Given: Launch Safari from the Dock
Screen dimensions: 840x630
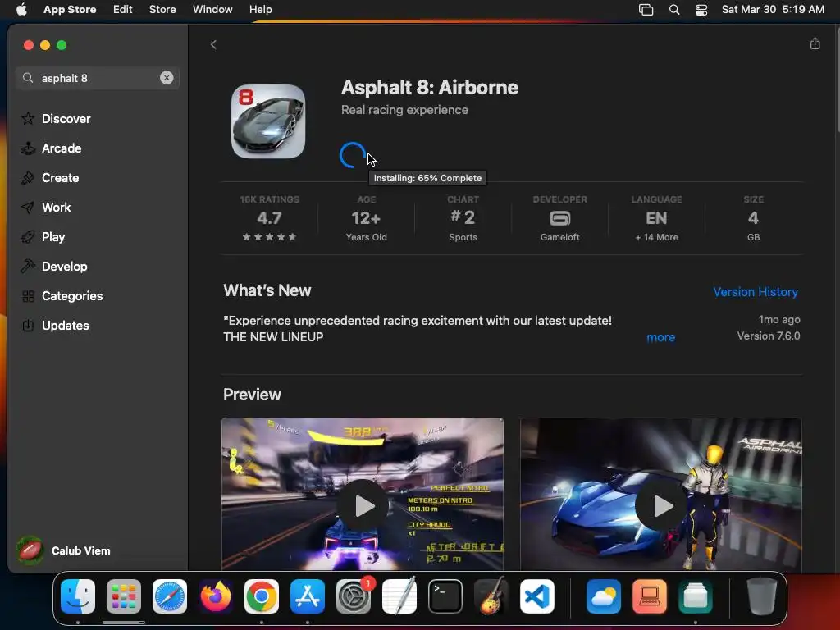Looking at the screenshot, I should click(170, 596).
